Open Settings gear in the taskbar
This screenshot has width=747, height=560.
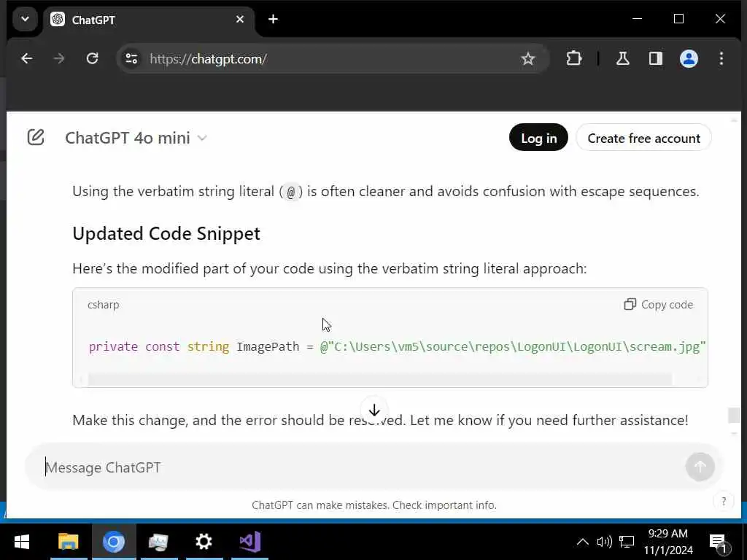pyautogui.click(x=204, y=542)
